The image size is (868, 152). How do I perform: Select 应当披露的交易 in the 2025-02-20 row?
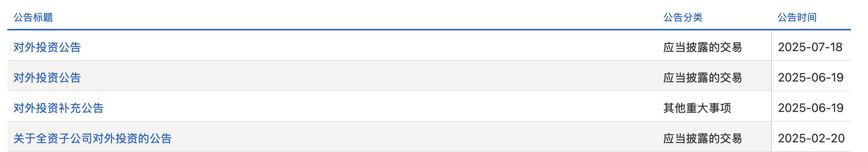(x=703, y=138)
